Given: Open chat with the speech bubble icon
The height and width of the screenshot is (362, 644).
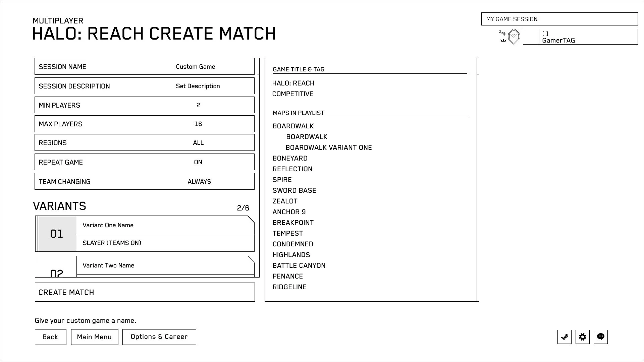Looking at the screenshot, I should 601,337.
